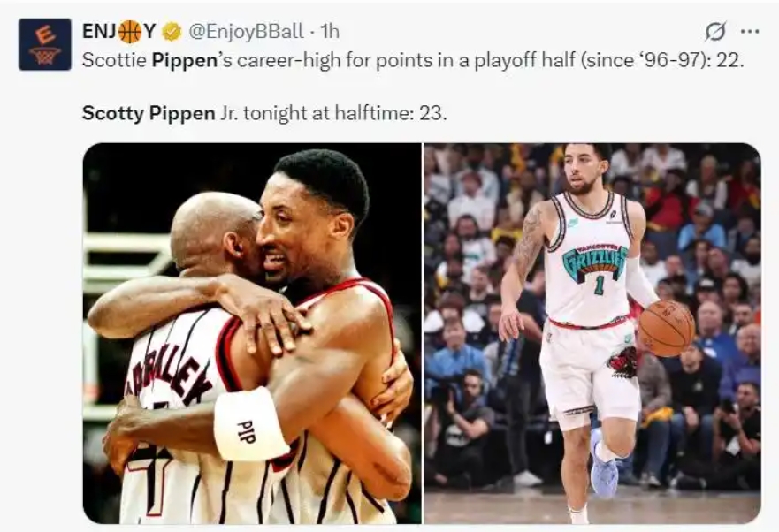Open photo of Grizzlies player dribbling
The image size is (779, 532).
(592, 333)
